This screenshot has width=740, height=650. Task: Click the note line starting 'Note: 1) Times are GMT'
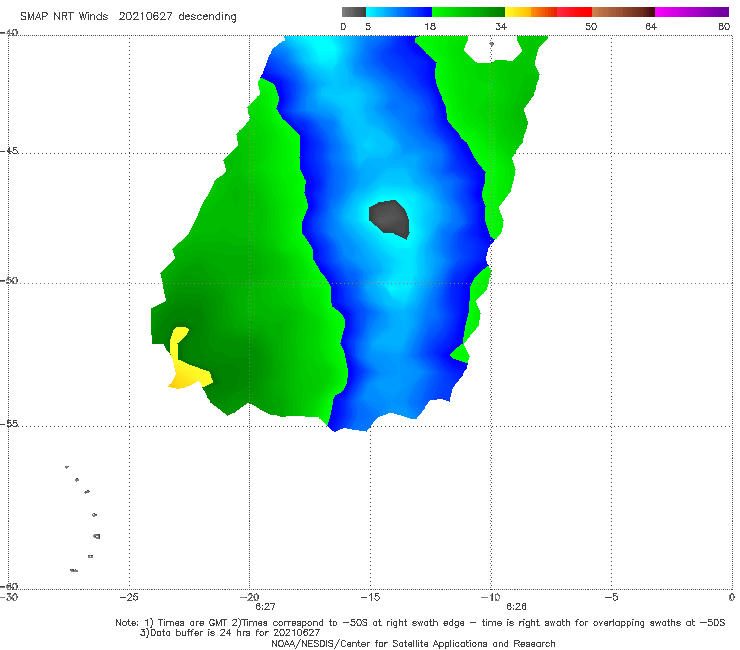pos(420,623)
